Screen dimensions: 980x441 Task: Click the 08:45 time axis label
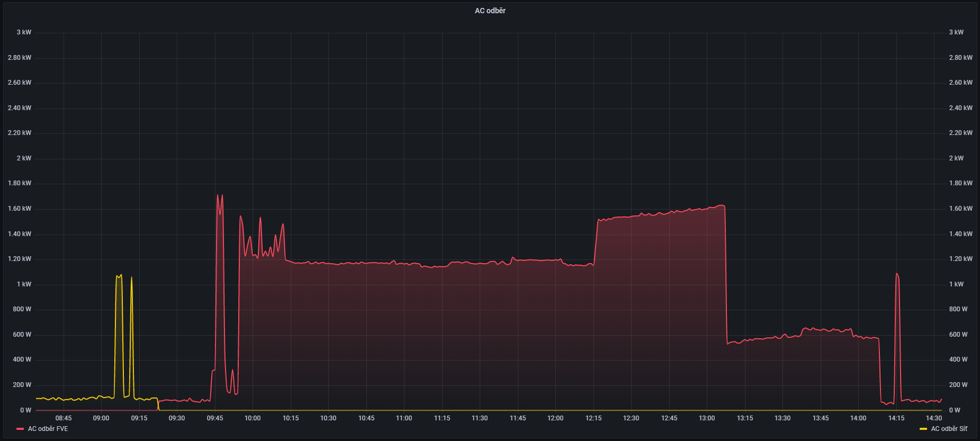coord(64,418)
